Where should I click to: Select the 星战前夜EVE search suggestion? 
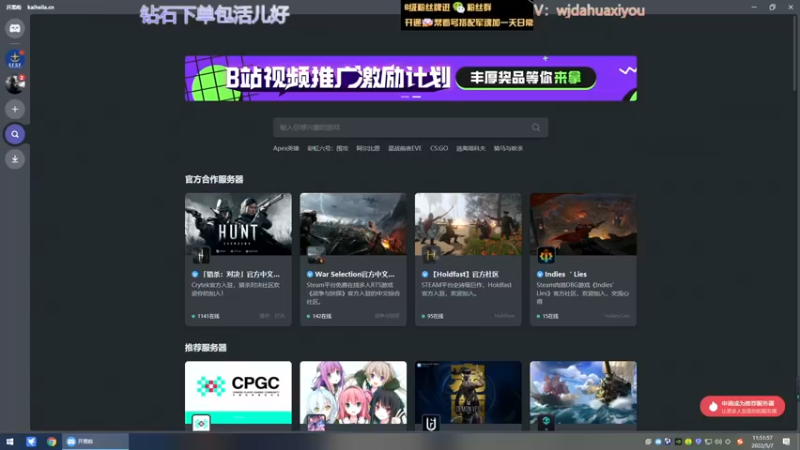405,148
